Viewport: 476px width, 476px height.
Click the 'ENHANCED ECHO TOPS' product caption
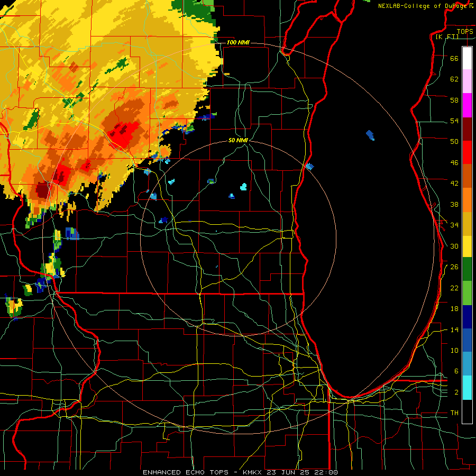pos(186,472)
